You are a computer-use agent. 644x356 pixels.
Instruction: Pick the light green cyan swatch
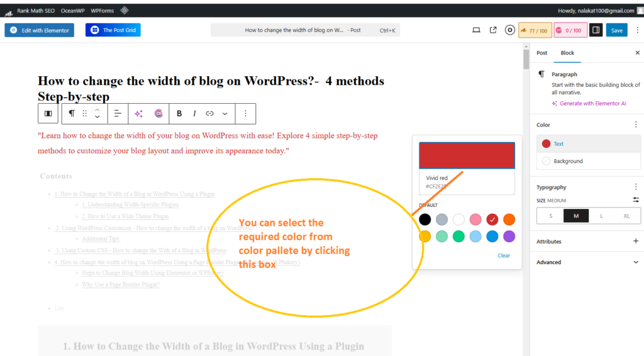[x=442, y=236]
